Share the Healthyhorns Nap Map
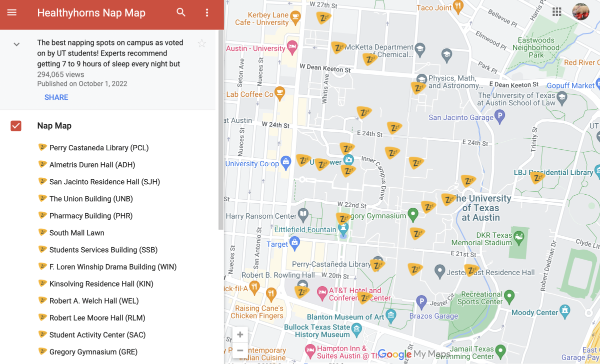Viewport: 600px width, 364px height. [56, 97]
